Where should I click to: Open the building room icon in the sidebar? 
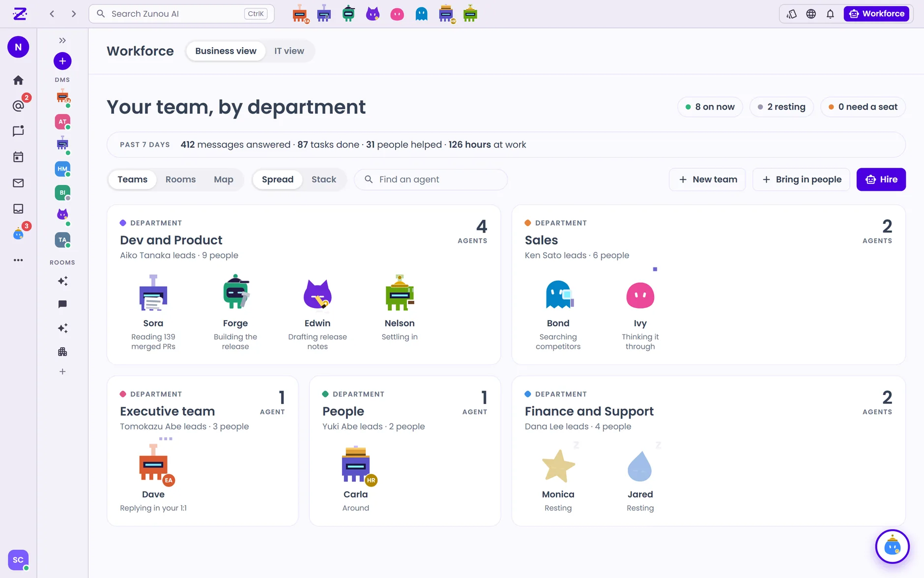(62, 352)
